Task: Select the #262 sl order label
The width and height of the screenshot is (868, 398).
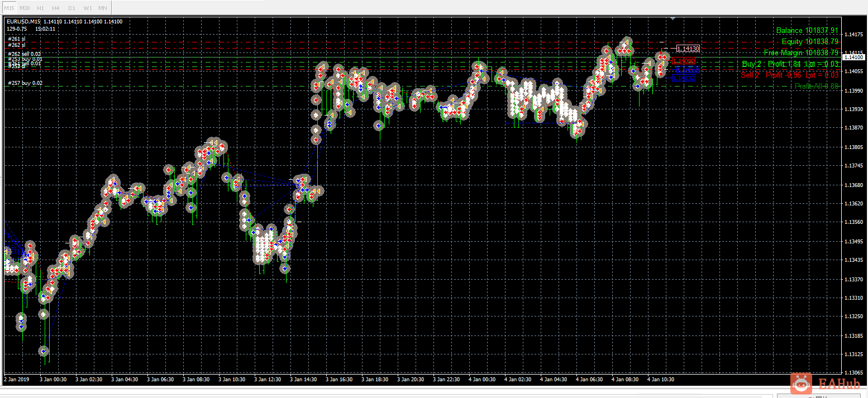Action: (17, 45)
